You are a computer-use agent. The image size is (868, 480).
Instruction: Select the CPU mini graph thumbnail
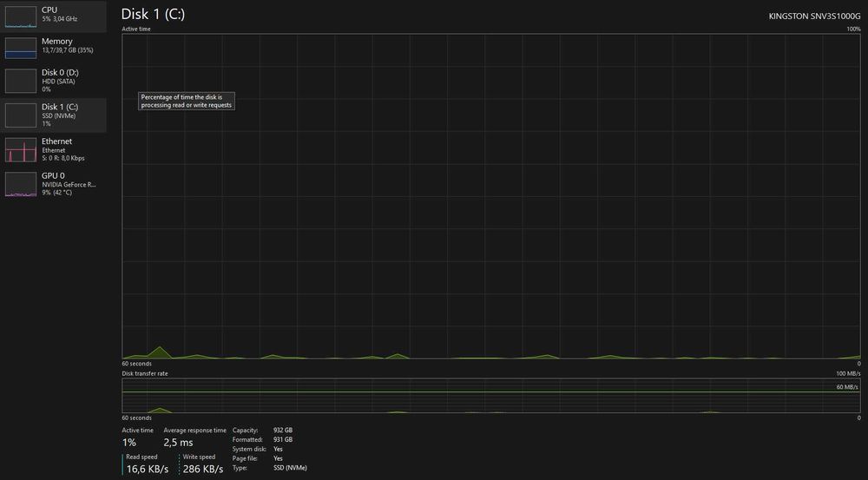point(21,16)
